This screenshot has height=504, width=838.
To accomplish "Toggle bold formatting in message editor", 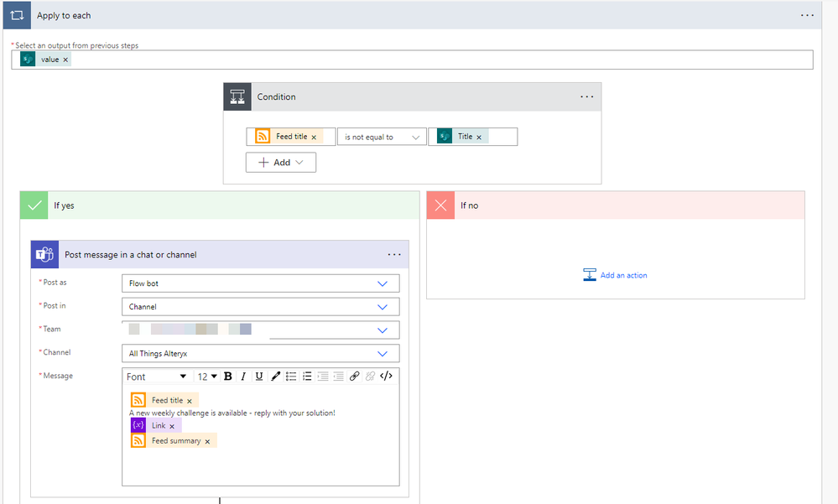I will [227, 377].
